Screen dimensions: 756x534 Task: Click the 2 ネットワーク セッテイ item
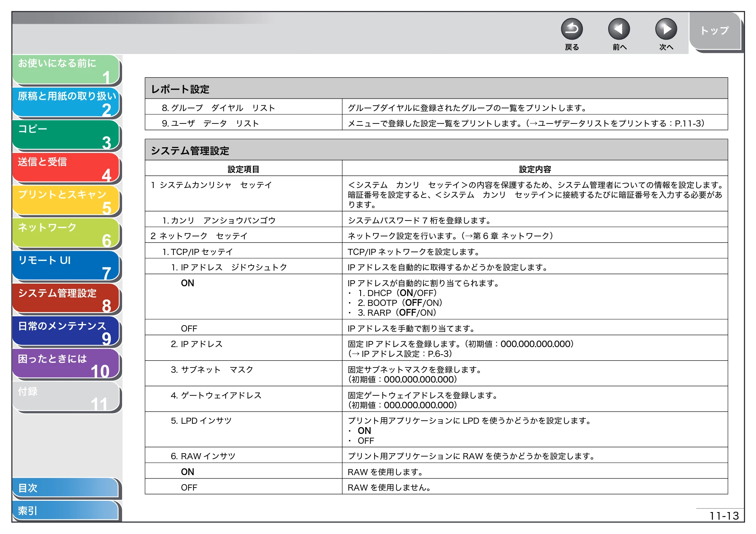[x=199, y=236]
